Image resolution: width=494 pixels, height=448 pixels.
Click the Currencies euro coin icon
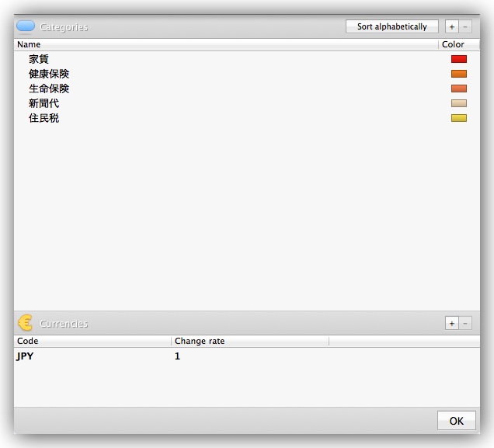[x=26, y=323]
